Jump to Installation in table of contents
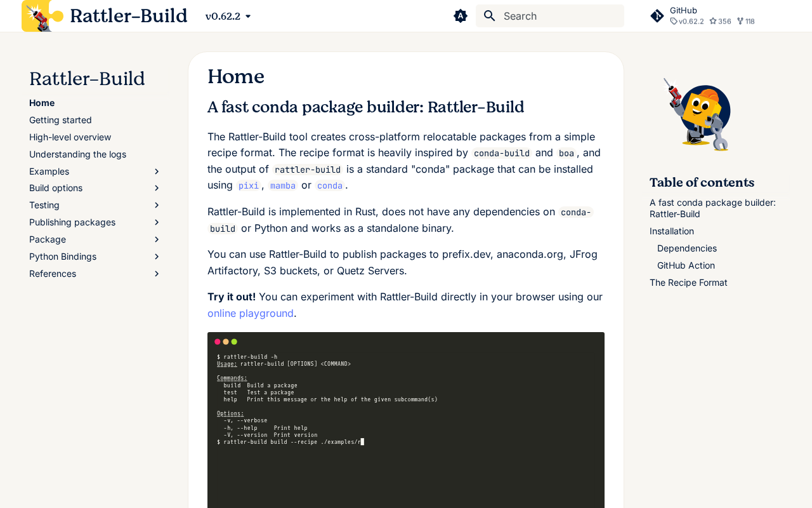The image size is (812, 508). click(x=672, y=231)
